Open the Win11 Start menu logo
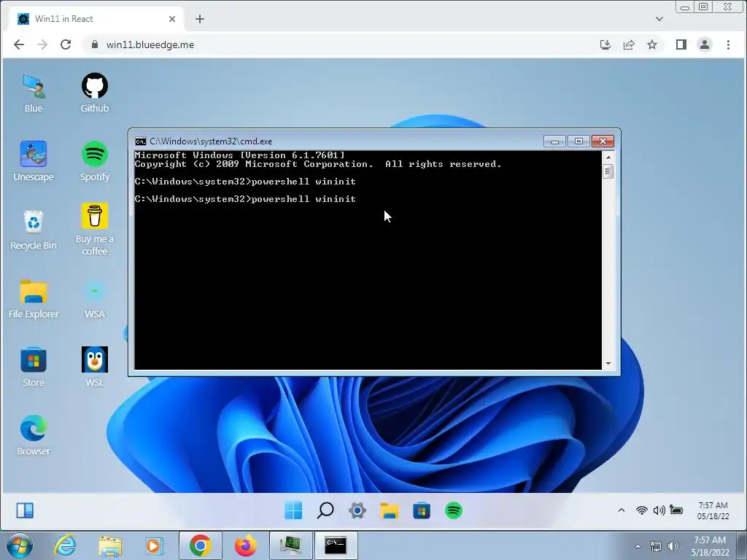 (293, 510)
